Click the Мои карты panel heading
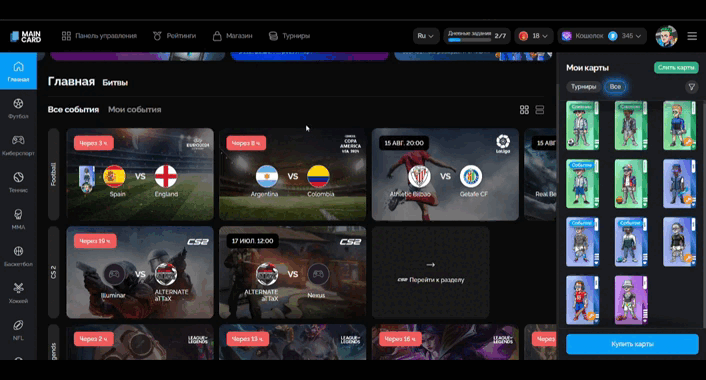Image resolution: width=706 pixels, height=380 pixels. (587, 68)
